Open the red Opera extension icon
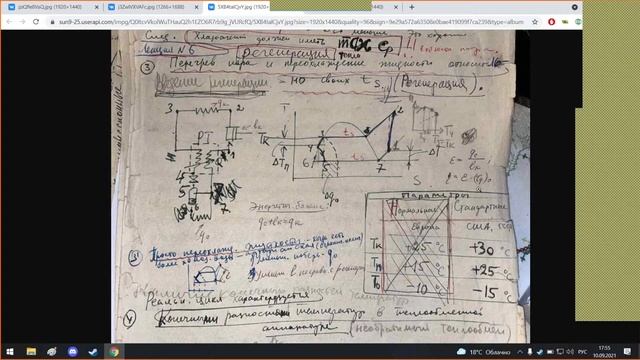 (x=551, y=22)
